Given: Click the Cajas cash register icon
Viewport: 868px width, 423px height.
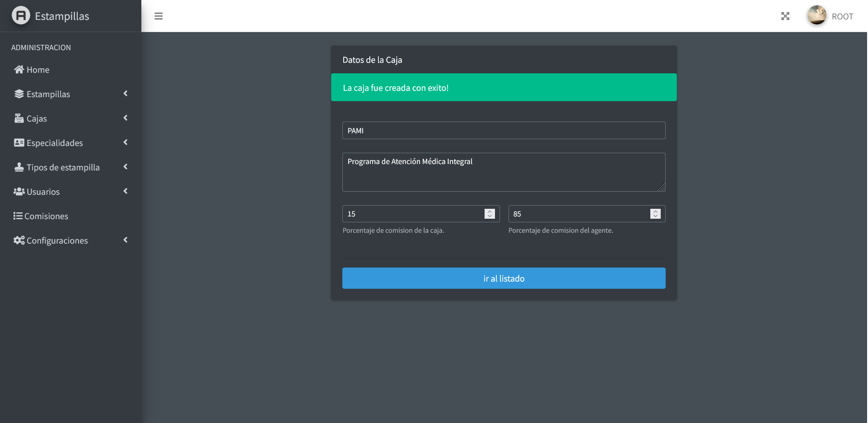Looking at the screenshot, I should tap(19, 118).
